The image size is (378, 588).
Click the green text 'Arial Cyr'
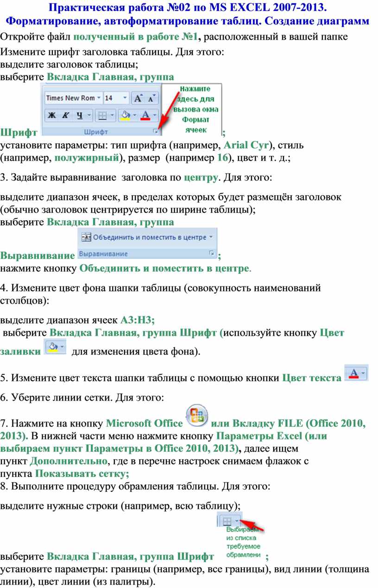click(x=246, y=146)
